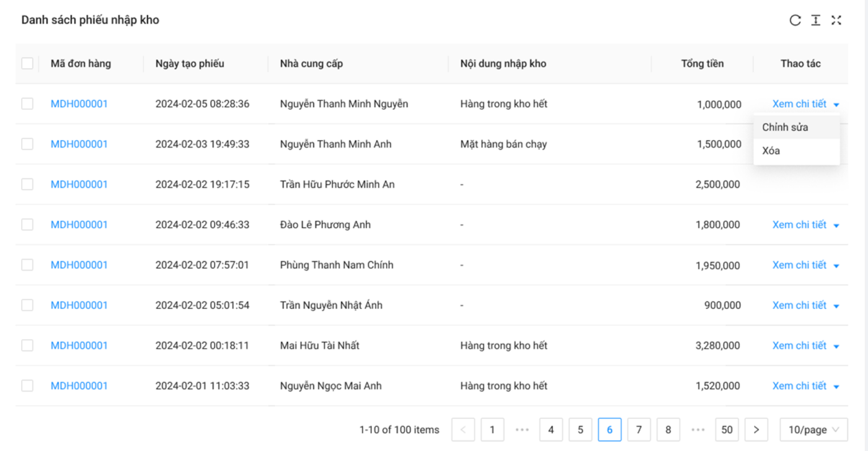Go to page 5
The width and height of the screenshot is (868, 451).
[x=580, y=429]
